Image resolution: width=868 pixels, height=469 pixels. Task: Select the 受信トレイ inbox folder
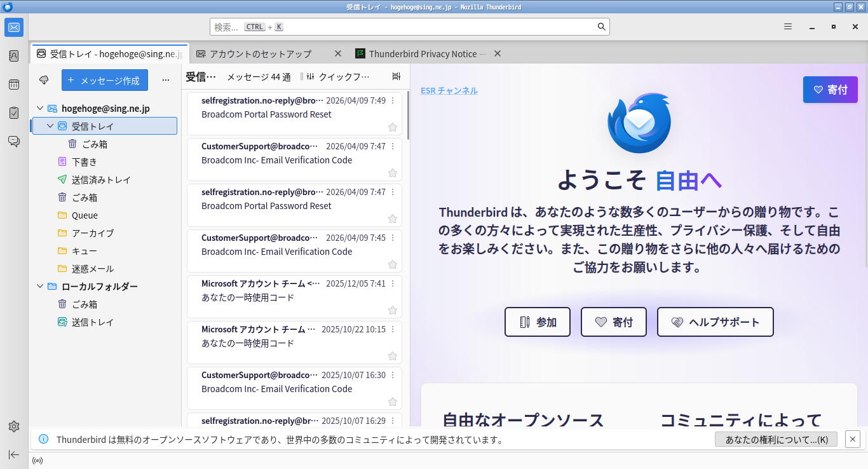pyautogui.click(x=104, y=126)
